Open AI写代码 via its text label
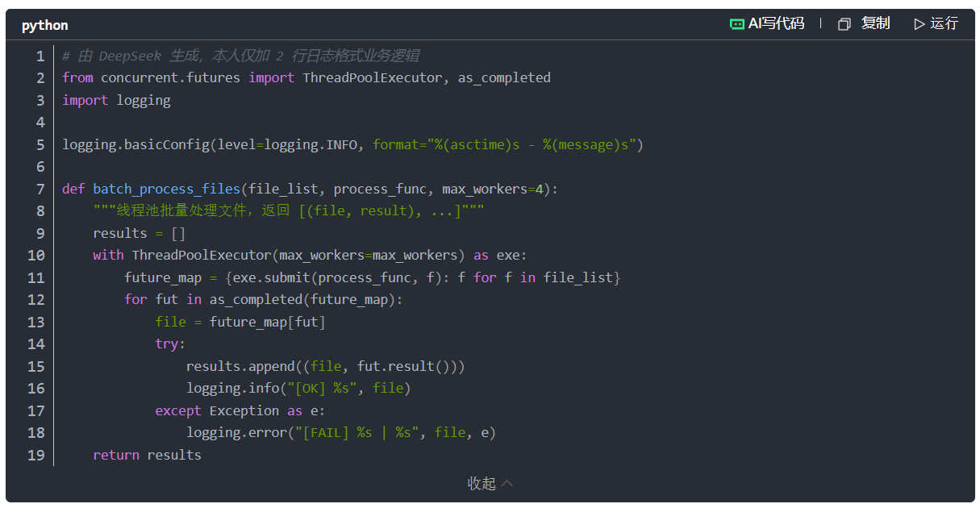 click(x=776, y=24)
